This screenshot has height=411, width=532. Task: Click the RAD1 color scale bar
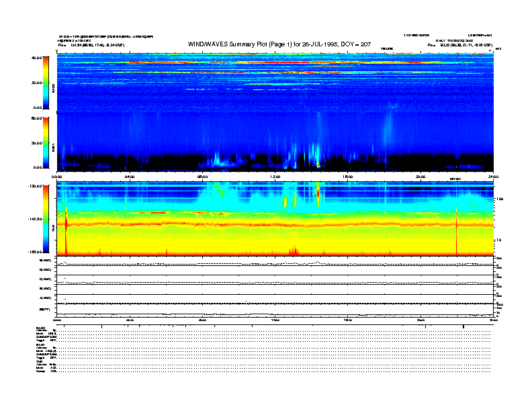(46, 142)
